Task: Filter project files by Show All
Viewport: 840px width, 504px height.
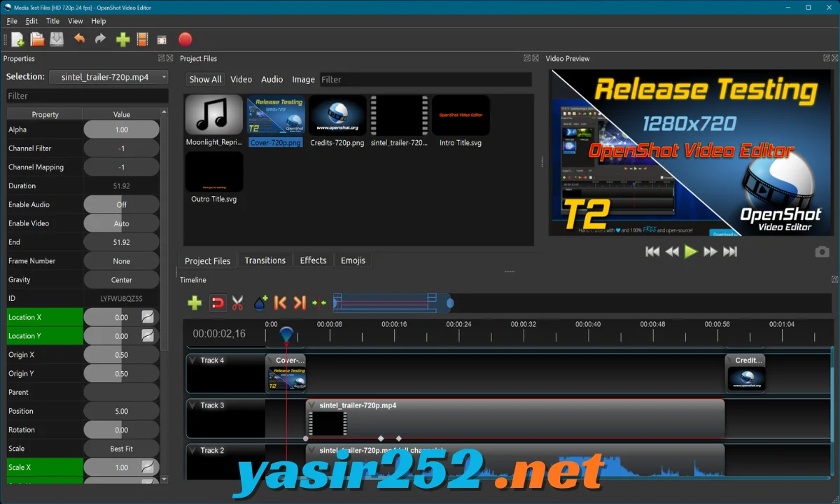Action: coord(205,79)
